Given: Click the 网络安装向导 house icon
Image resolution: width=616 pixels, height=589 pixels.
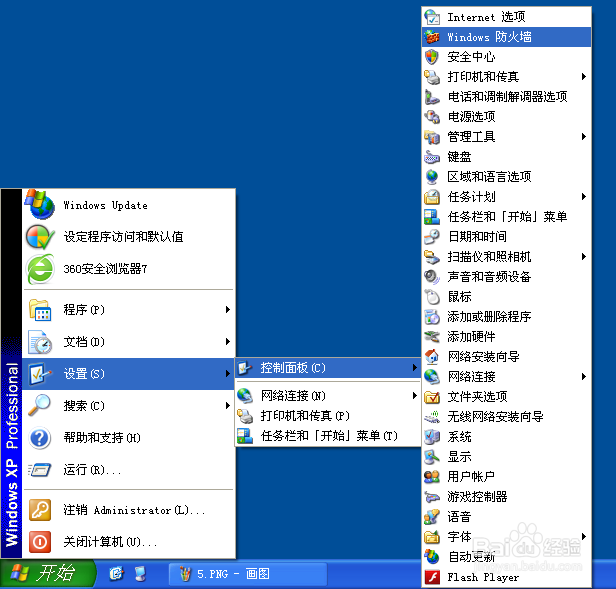Looking at the screenshot, I should point(432,357).
